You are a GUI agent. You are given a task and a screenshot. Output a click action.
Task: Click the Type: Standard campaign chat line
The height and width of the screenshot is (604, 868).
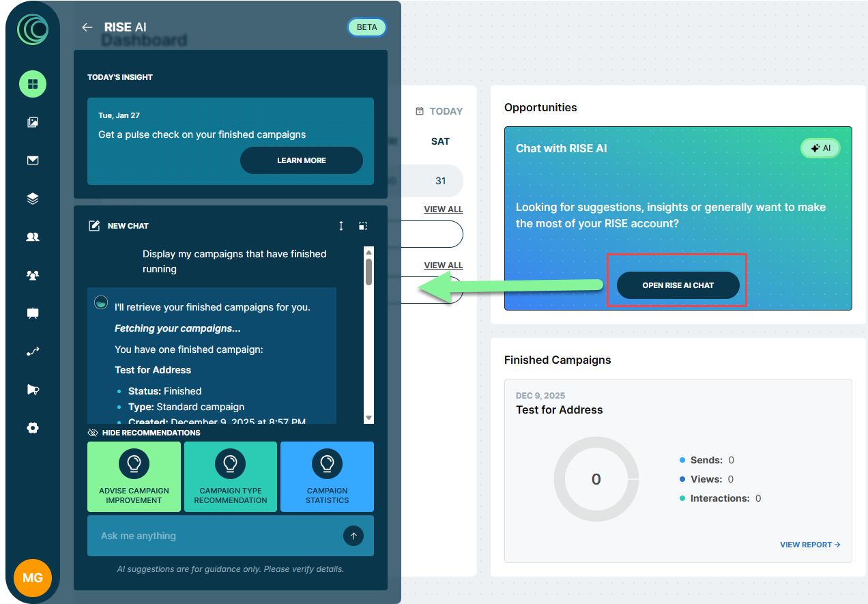click(186, 407)
